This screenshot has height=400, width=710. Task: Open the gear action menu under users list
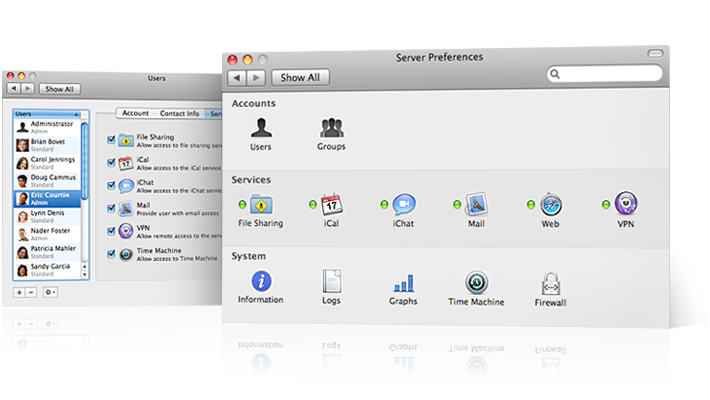coord(50,292)
